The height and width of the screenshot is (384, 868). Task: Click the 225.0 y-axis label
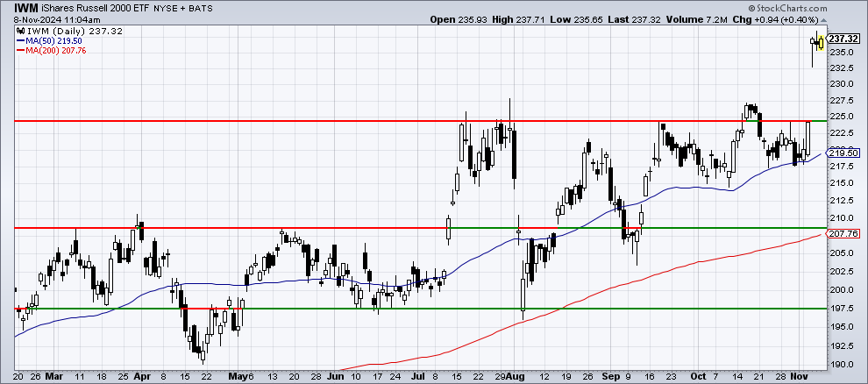click(x=842, y=117)
